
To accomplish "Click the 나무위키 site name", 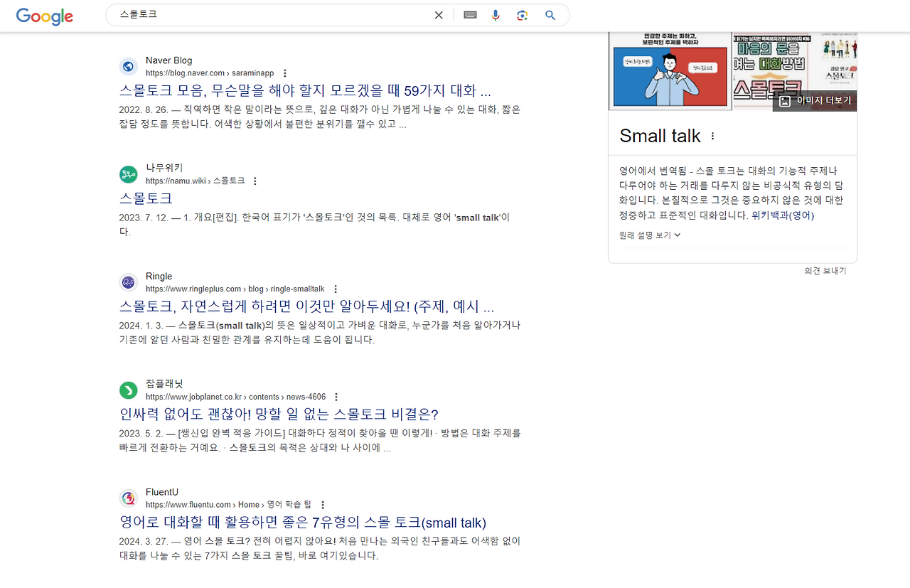I will (164, 168).
